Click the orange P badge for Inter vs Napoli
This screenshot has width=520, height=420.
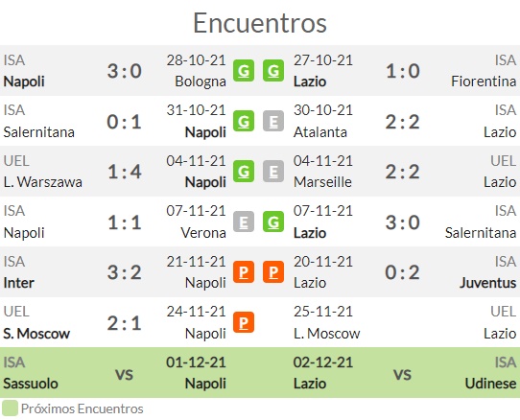coord(244,271)
